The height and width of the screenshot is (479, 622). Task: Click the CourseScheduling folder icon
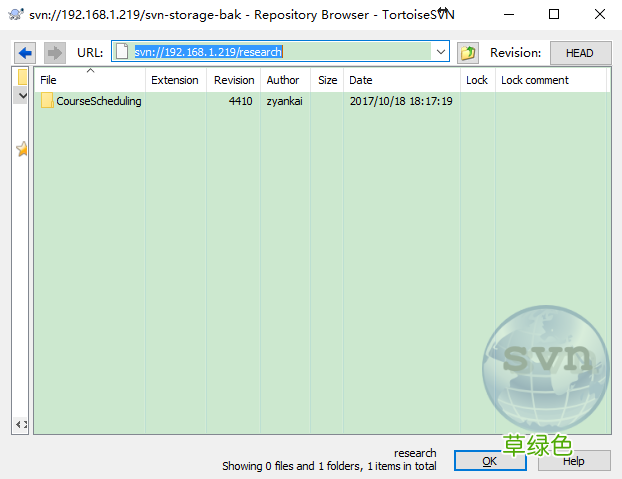[x=47, y=101]
